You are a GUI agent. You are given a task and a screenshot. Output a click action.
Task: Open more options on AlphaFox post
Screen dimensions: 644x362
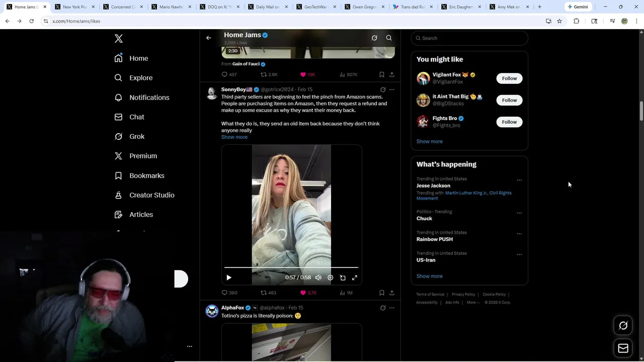coord(392,308)
